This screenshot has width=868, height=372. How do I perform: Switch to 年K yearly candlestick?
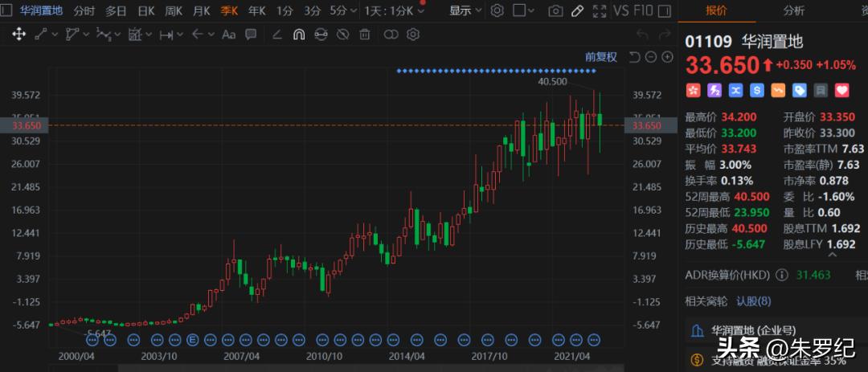tap(257, 10)
